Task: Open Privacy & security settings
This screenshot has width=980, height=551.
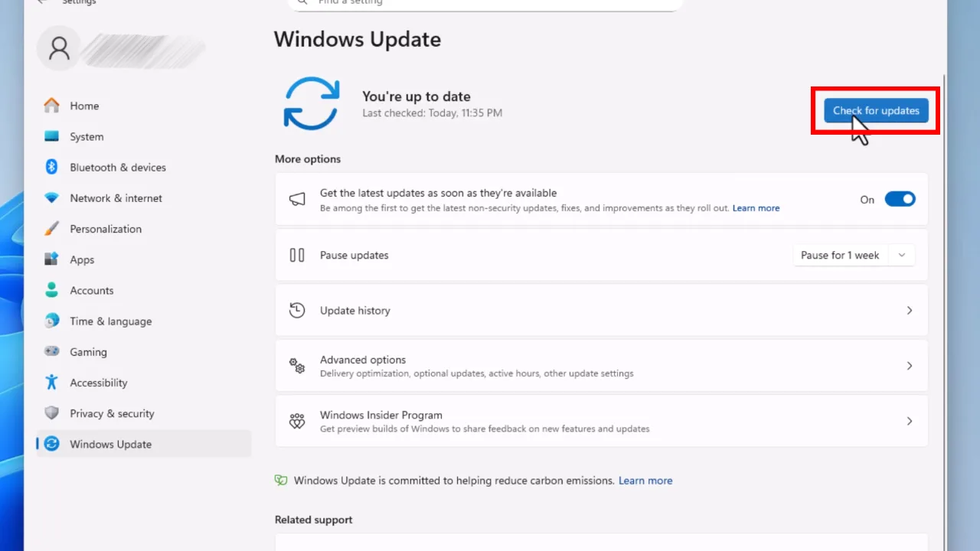Action: (x=144, y=413)
